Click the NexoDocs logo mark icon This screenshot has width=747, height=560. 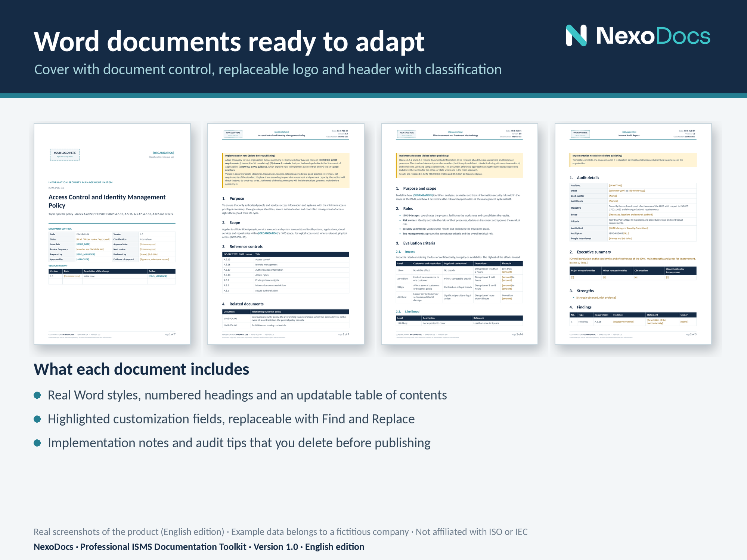pyautogui.click(x=576, y=35)
